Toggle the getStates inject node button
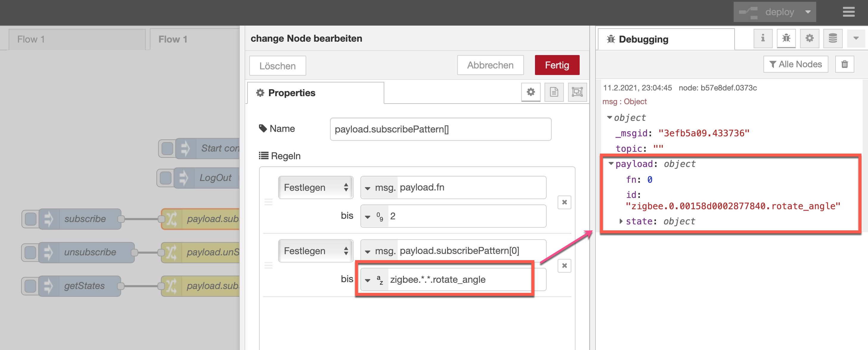 (x=30, y=286)
